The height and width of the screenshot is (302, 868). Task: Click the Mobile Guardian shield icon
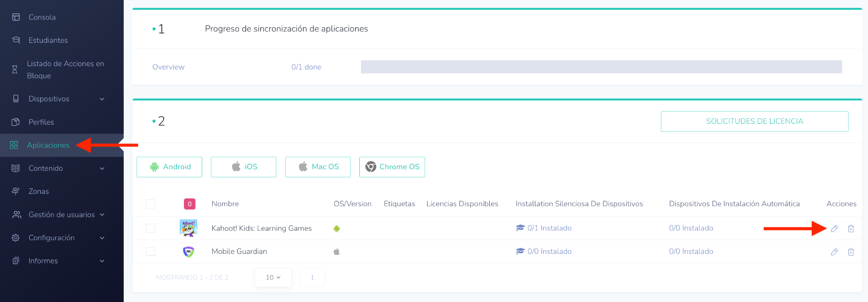click(188, 252)
